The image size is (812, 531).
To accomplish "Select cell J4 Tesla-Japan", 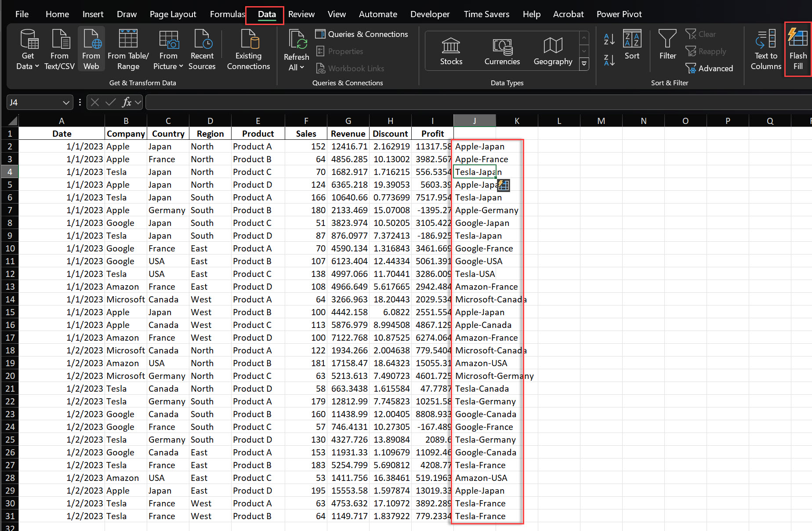I will tap(475, 172).
